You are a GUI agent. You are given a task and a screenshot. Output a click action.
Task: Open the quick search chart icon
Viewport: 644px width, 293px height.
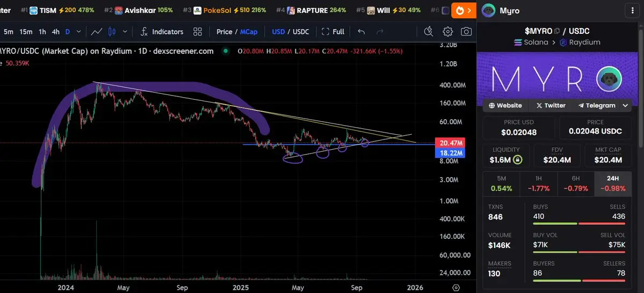click(429, 32)
